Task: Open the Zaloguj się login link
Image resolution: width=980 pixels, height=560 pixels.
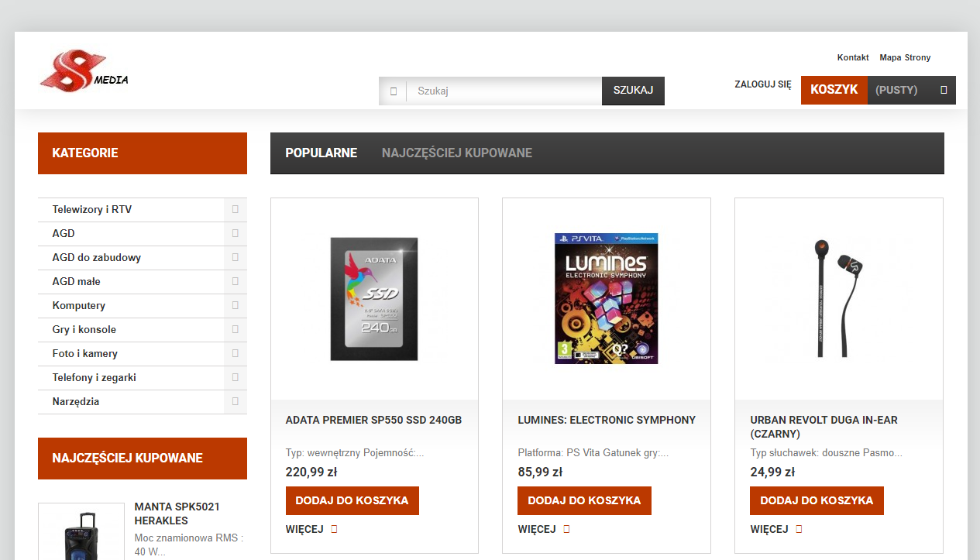Action: [x=762, y=84]
